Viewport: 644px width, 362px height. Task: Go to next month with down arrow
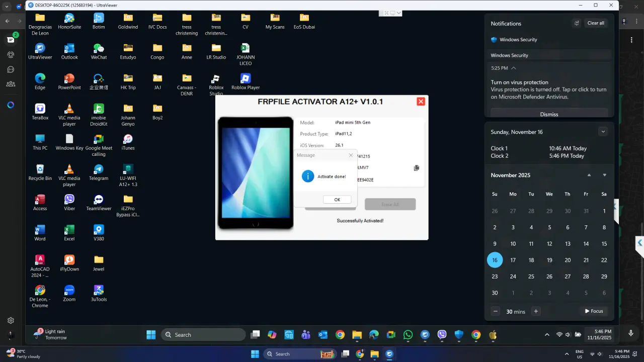(x=604, y=175)
